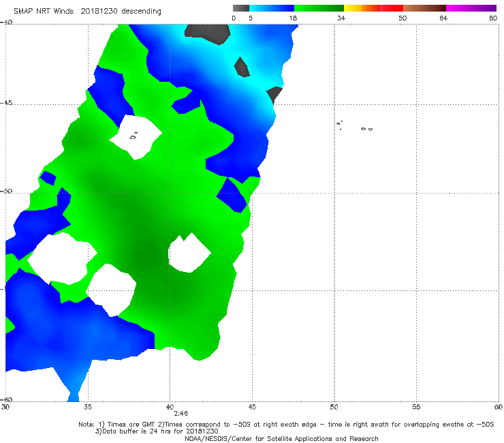Click the color bar label "18"
This screenshot has width=504, height=443.
click(293, 18)
